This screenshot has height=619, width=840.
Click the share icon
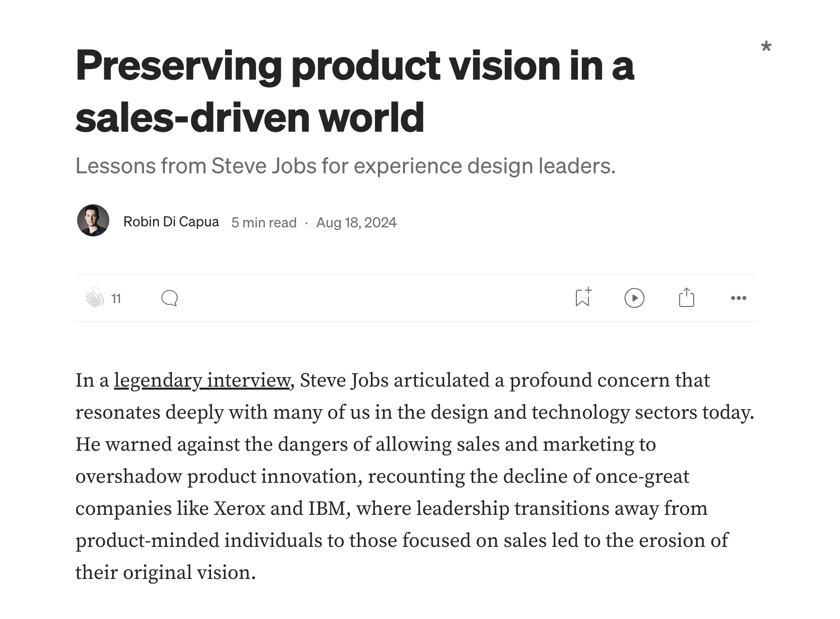[x=686, y=297]
